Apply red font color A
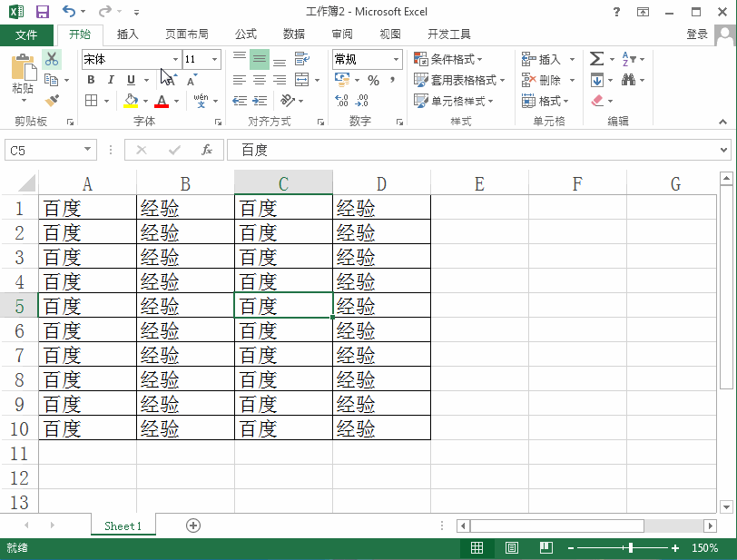737x560 pixels. tap(162, 100)
